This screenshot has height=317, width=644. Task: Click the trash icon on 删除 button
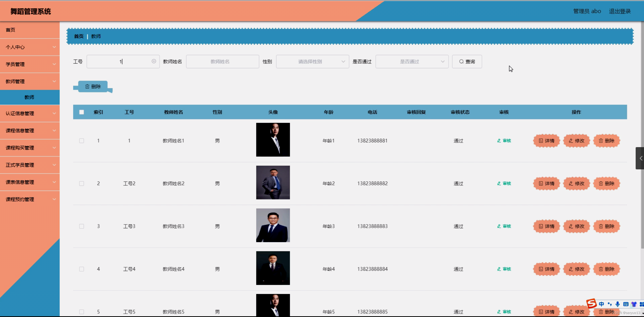click(x=87, y=86)
